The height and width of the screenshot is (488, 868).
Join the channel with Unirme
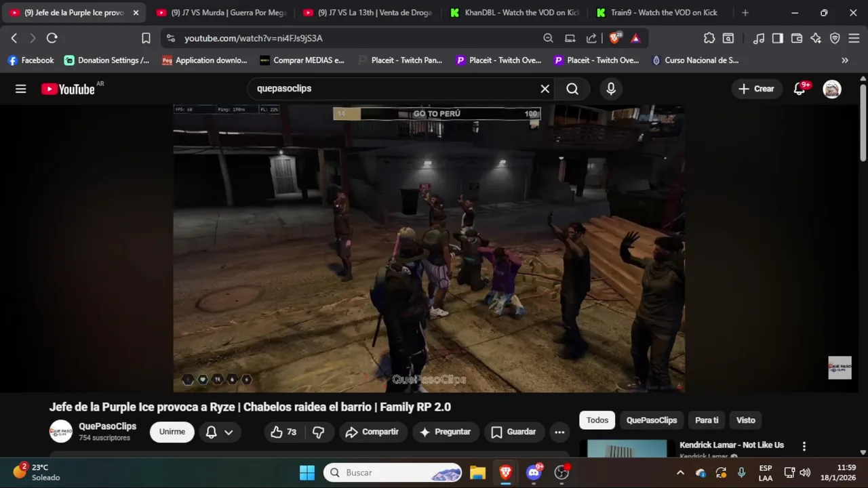(x=172, y=432)
